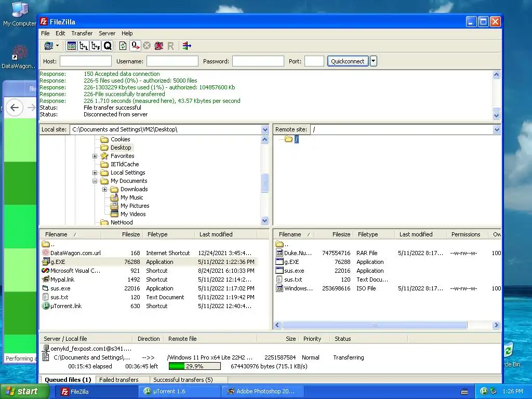Open the Quickconnect history dropdown arrow
This screenshot has height=399, width=532.
[x=373, y=61]
